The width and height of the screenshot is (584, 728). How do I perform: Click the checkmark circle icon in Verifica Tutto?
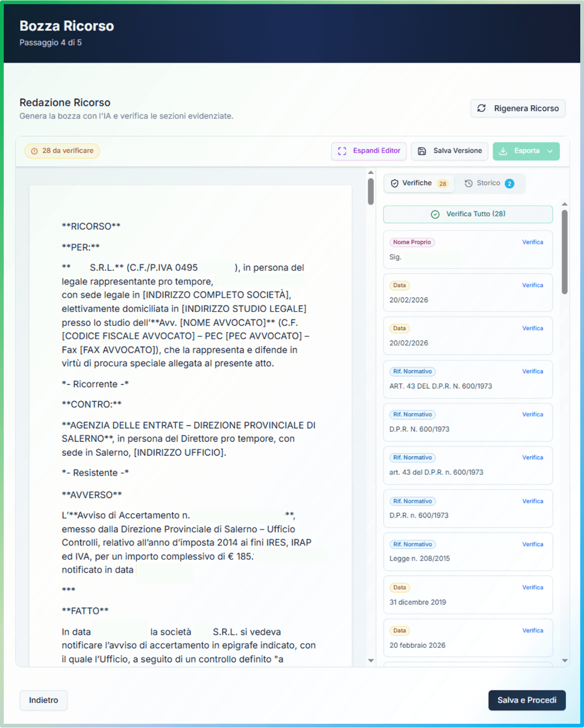(435, 214)
